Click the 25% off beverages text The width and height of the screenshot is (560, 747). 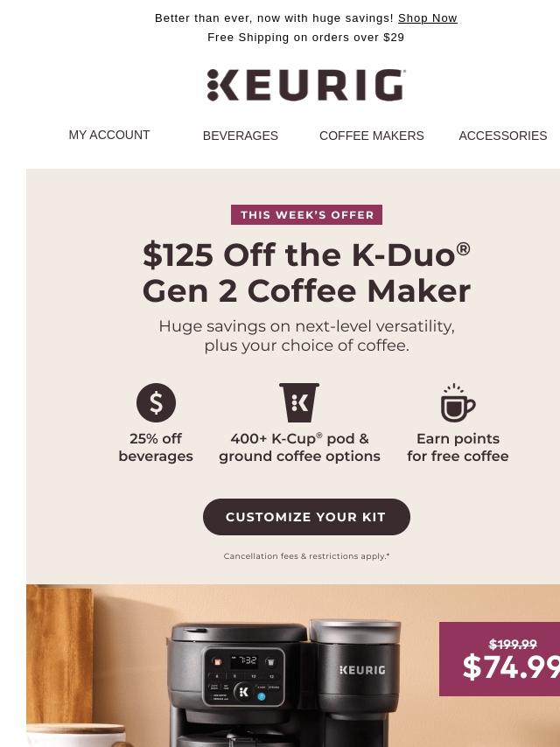[156, 447]
